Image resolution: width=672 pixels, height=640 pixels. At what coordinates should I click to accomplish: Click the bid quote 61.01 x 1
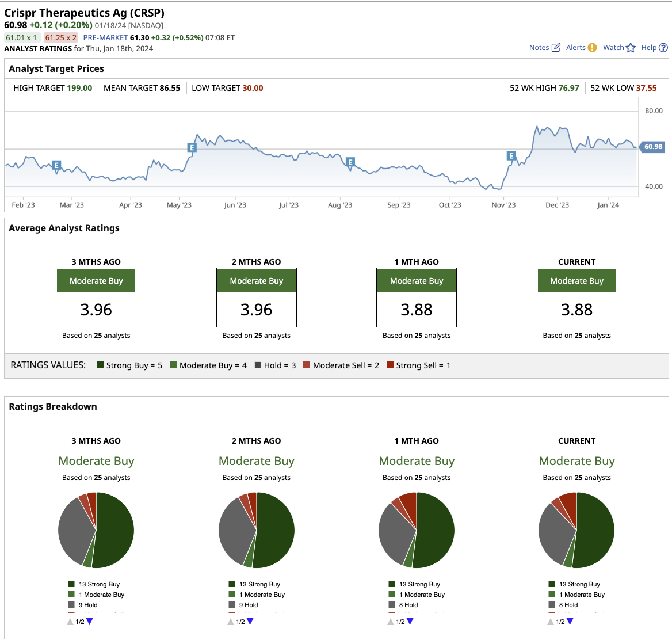tap(22, 38)
